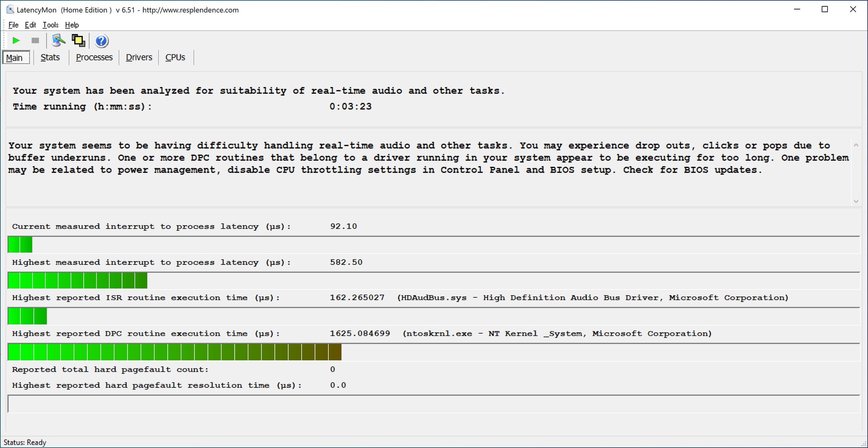Click the ntoskrnl.exe driver description
The height and width of the screenshot is (448, 868).
tap(557, 334)
